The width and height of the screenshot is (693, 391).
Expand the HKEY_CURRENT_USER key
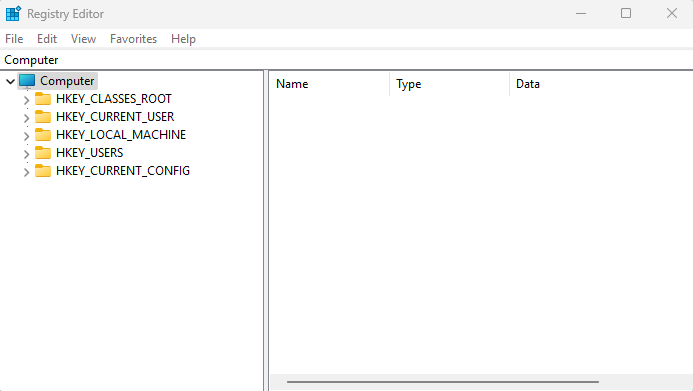(27, 118)
